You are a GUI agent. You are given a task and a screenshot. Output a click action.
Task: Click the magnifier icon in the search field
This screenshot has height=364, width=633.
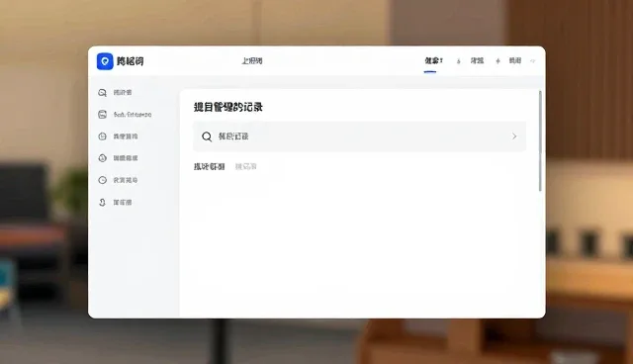207,136
